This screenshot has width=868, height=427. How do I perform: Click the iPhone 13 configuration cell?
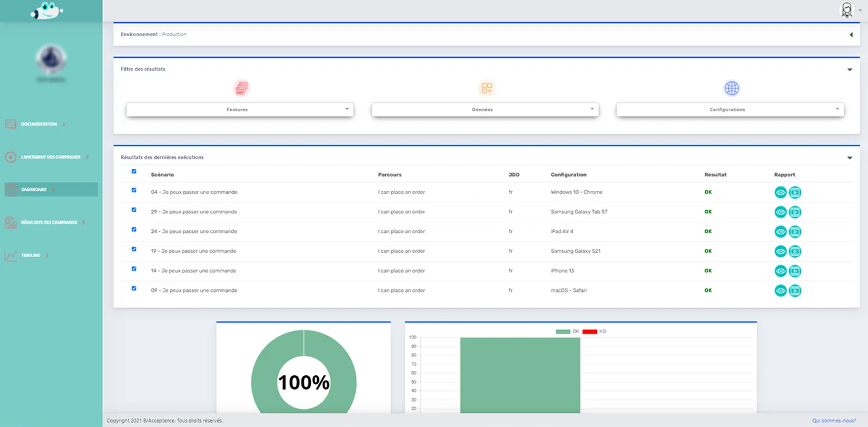point(562,271)
